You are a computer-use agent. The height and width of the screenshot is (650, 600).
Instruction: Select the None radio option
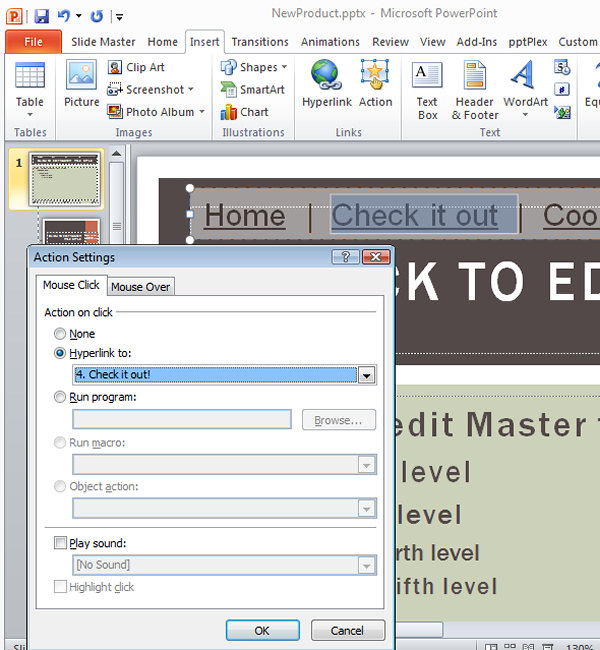coord(60,334)
